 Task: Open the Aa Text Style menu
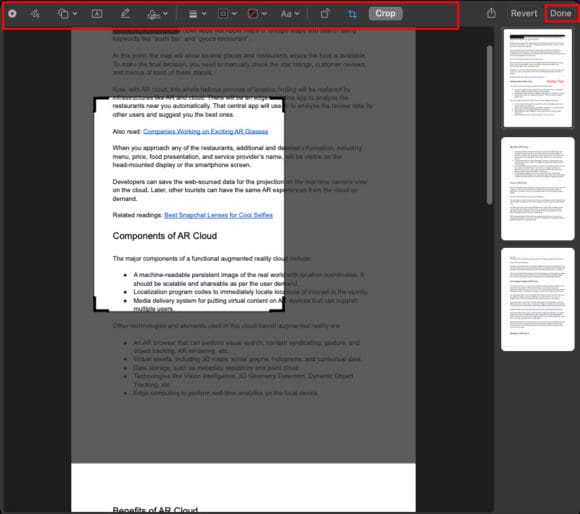[x=286, y=14]
